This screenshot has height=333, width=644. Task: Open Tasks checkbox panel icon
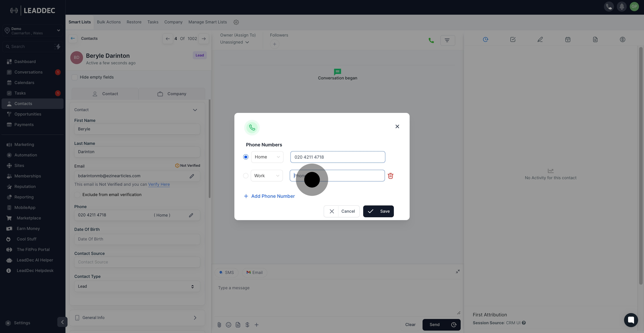click(x=513, y=39)
